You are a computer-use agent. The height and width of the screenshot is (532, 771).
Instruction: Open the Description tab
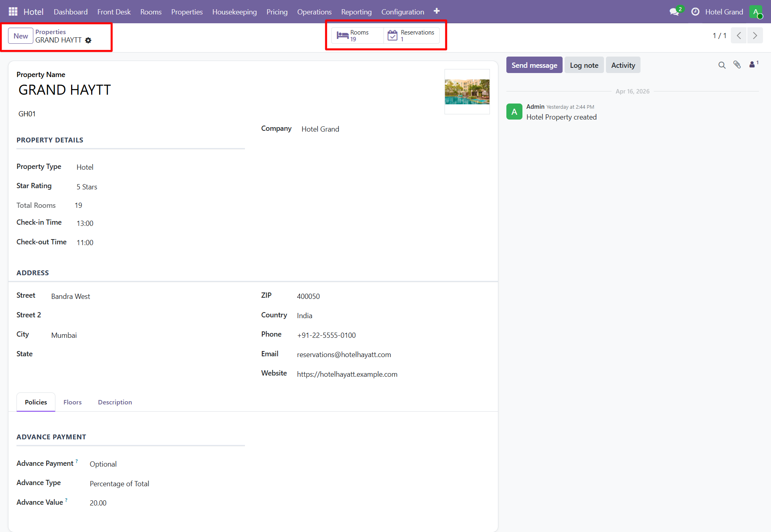click(x=115, y=402)
